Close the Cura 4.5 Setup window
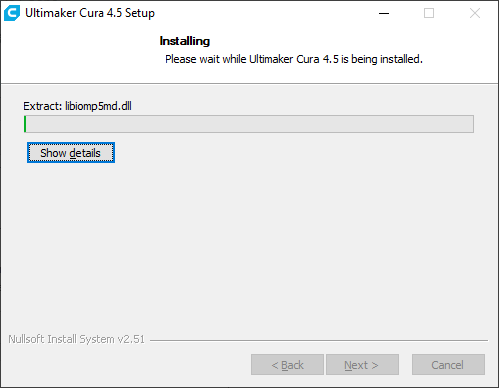Viewport: 499px width, 388px height. (475, 13)
